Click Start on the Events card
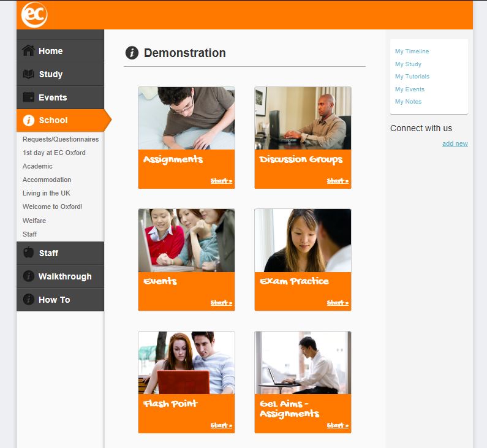 click(221, 303)
